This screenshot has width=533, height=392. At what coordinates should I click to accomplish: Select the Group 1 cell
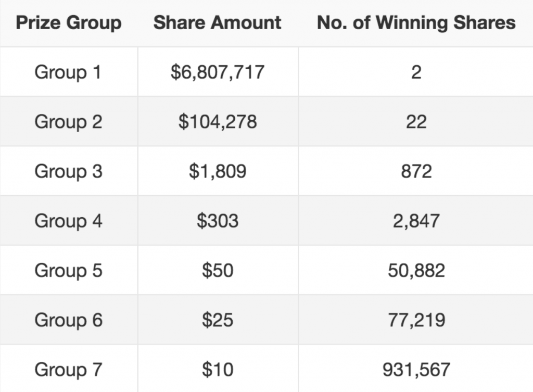68,72
